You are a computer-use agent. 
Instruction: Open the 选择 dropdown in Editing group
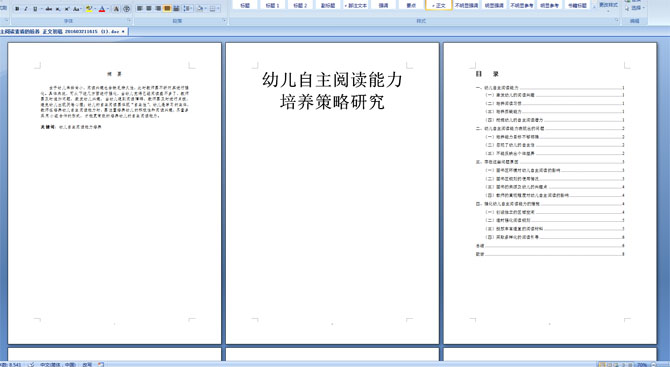[636, 8]
